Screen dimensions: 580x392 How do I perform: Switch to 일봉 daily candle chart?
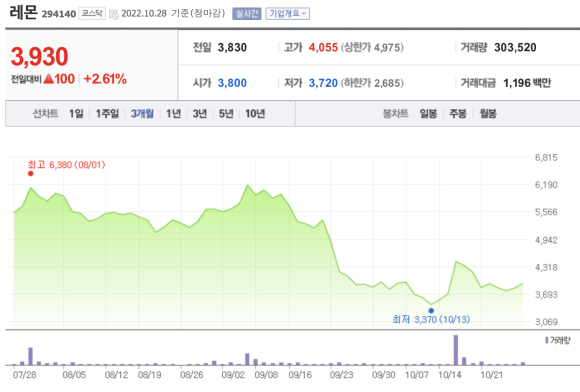(428, 114)
